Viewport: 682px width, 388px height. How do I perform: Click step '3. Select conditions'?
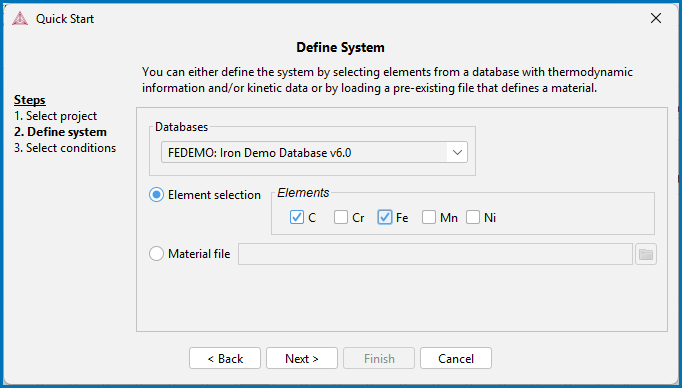65,148
